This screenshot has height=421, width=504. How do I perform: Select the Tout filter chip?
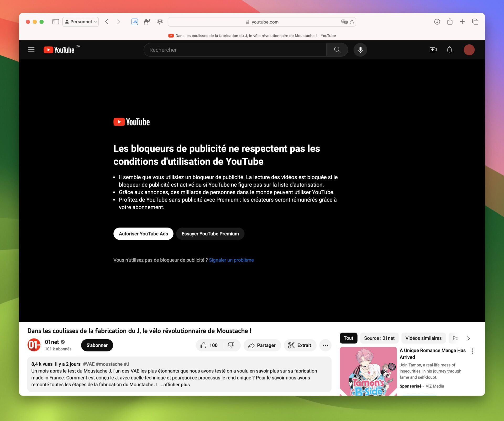[349, 338]
